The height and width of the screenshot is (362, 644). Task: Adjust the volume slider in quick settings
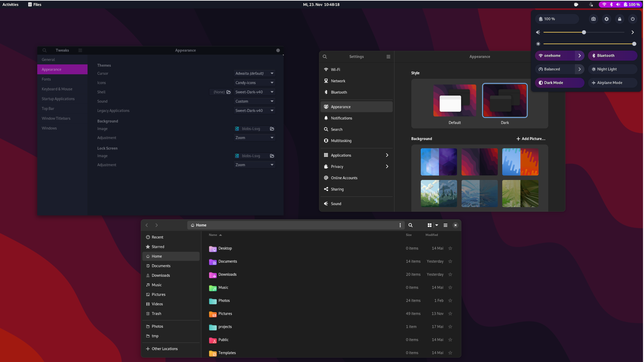point(584,32)
